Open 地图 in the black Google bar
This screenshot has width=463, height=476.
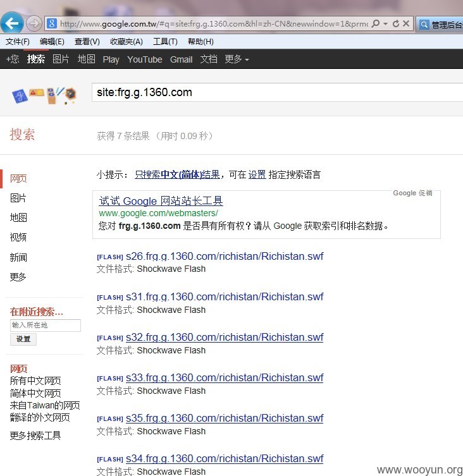tap(86, 59)
